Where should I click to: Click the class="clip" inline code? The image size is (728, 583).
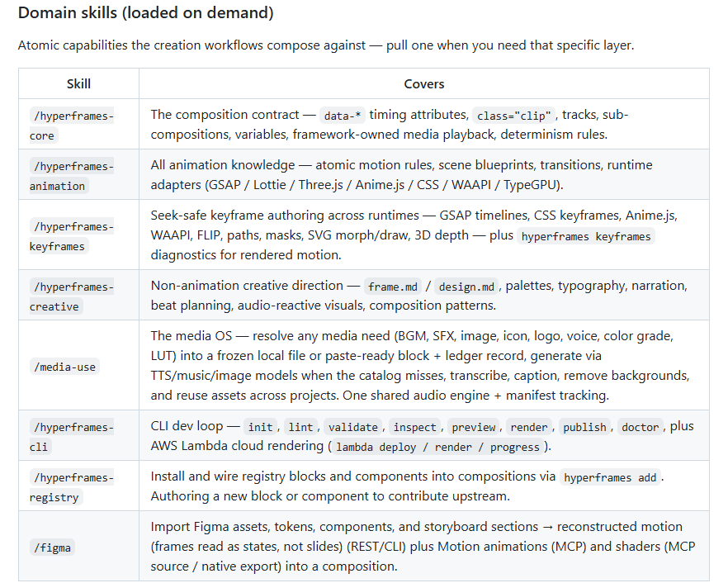click(x=514, y=116)
